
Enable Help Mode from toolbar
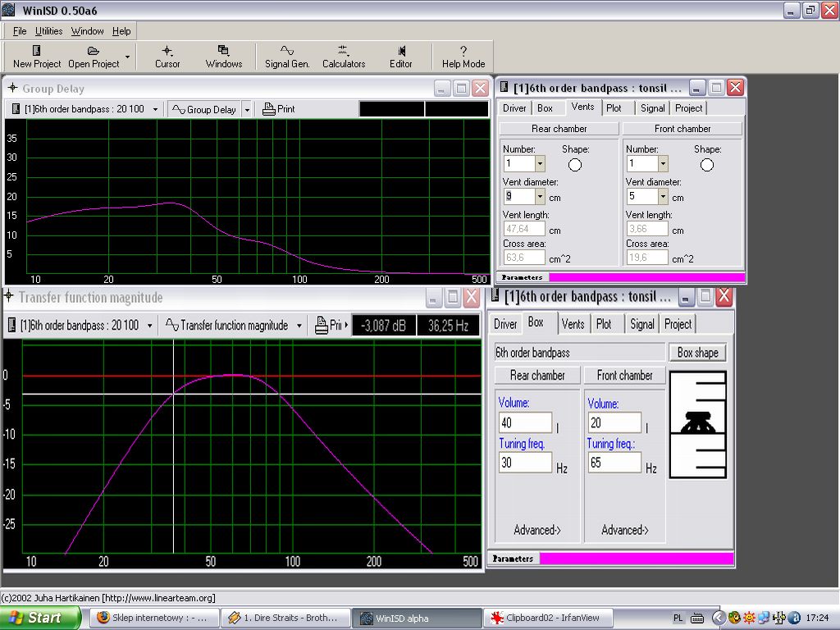[463, 56]
